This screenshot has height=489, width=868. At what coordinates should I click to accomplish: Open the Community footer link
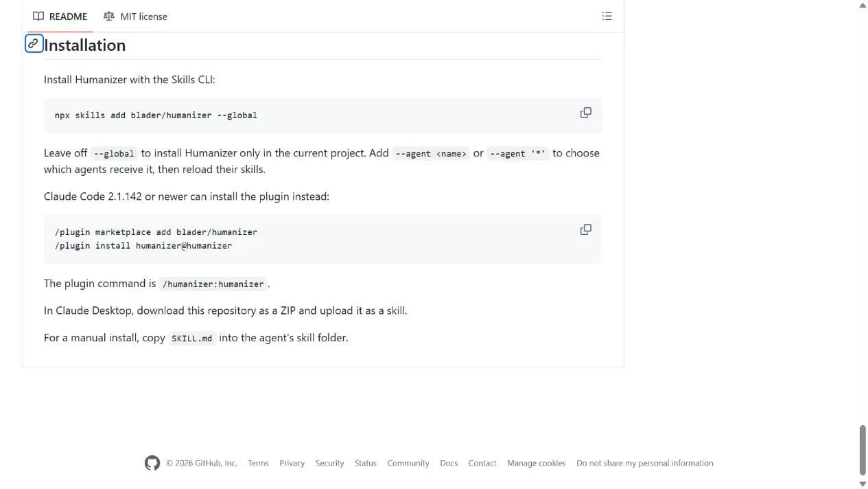408,464
